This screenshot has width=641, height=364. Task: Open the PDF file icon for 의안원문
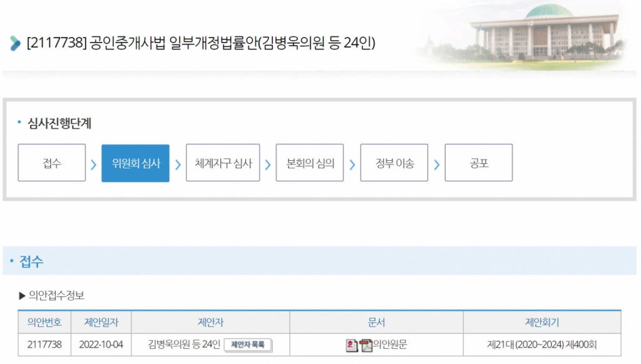[366, 345]
